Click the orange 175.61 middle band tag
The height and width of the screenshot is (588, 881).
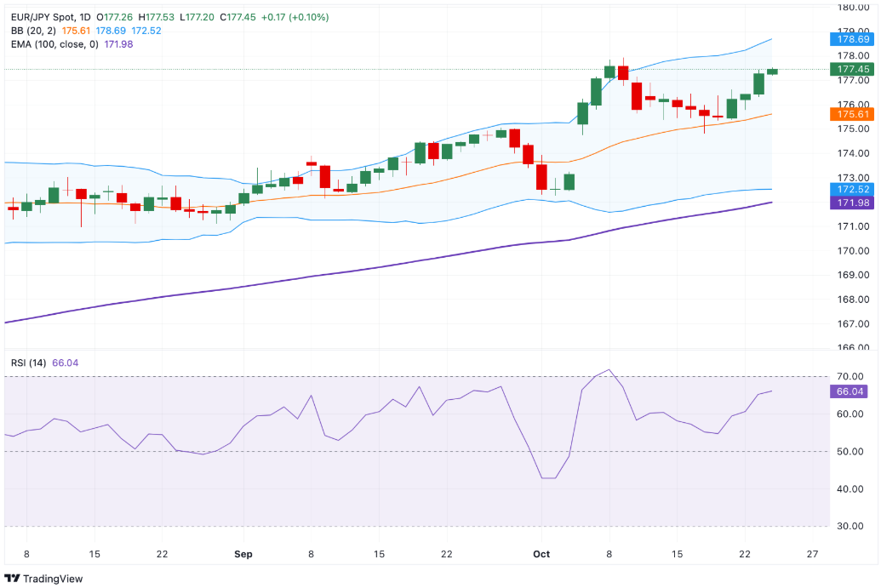pos(854,114)
